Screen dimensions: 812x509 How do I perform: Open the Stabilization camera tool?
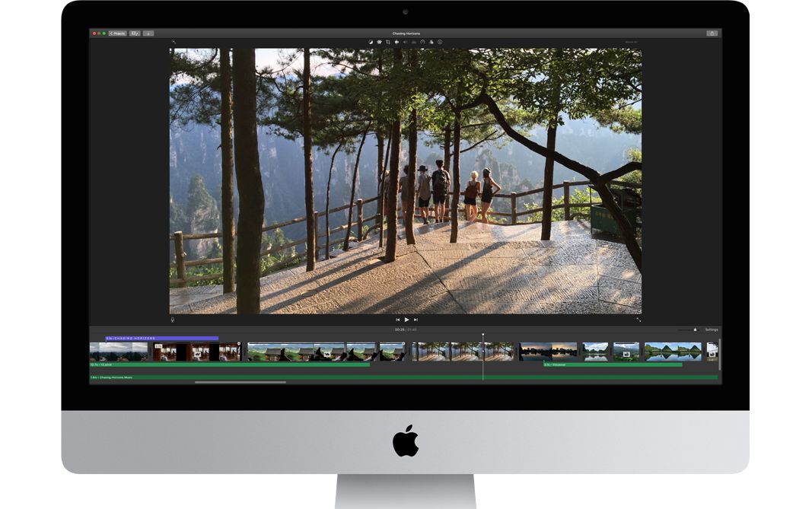(396, 42)
